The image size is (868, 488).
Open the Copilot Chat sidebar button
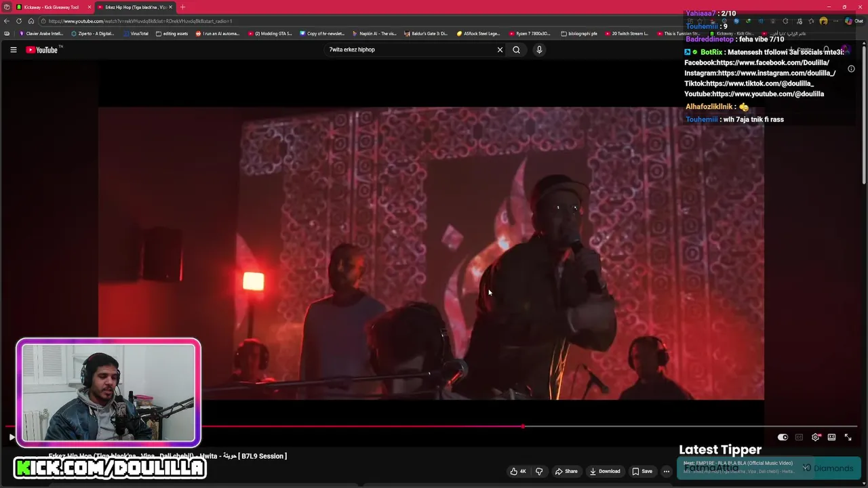click(854, 21)
